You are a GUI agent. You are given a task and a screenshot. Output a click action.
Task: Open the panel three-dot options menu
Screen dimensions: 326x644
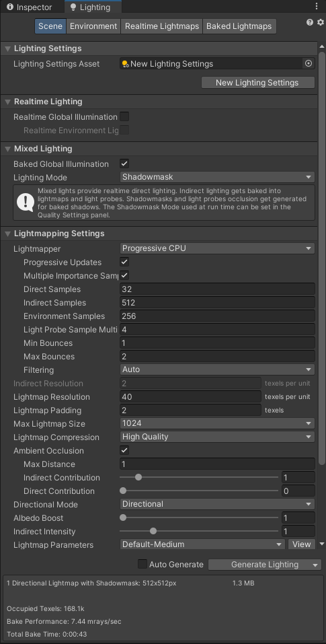pyautogui.click(x=316, y=7)
